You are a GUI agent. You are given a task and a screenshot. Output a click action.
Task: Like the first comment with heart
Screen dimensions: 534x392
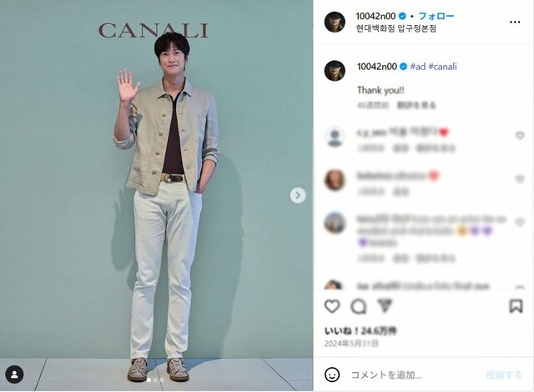point(520,135)
